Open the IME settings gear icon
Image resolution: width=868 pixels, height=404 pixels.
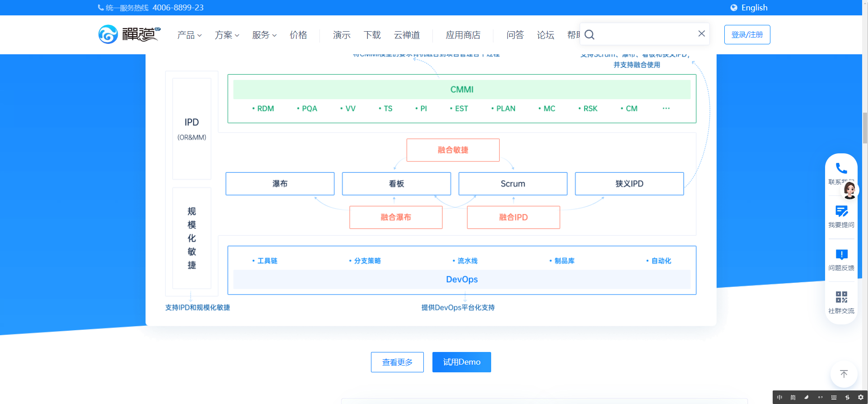[x=861, y=397]
